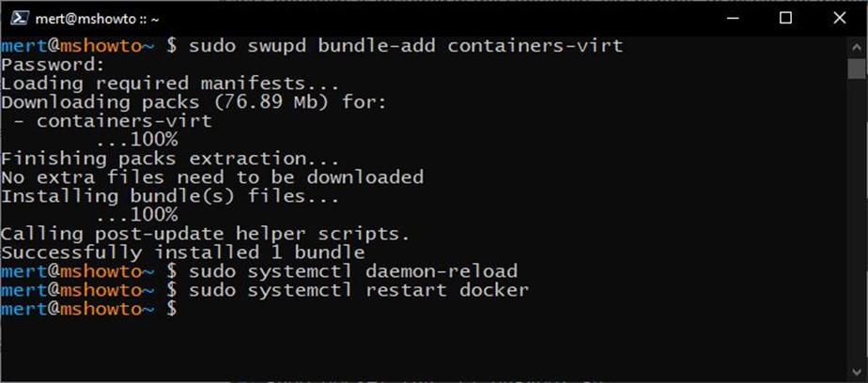Click the No extra files need to be downloaded line
This screenshot has height=383, width=868.
click(x=212, y=177)
